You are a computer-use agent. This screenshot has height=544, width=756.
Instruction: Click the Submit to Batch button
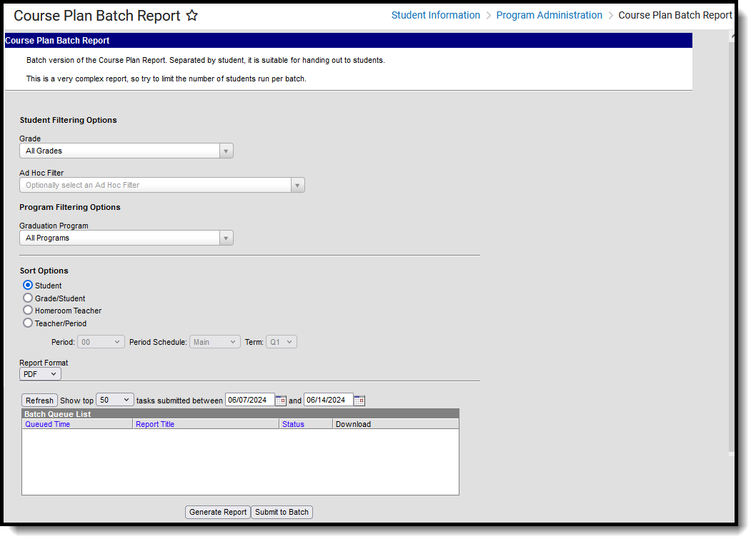(282, 512)
